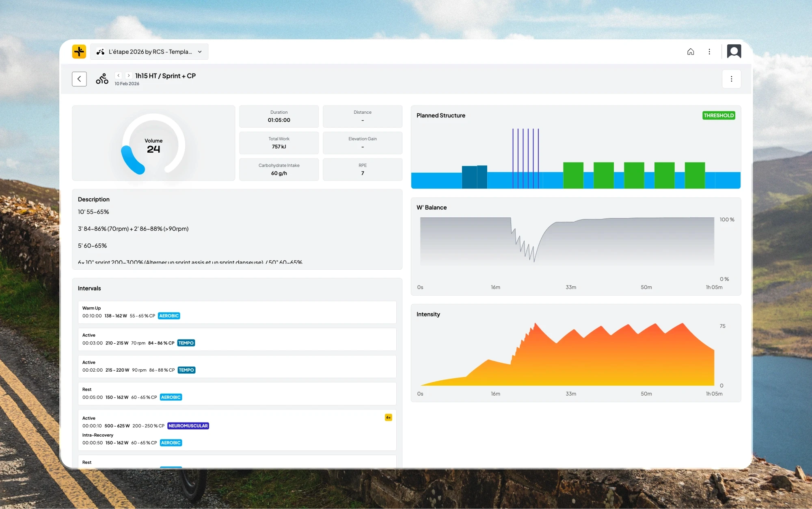
Task: Click the NEUROMUSCULAR zone tag
Action: [188, 426]
